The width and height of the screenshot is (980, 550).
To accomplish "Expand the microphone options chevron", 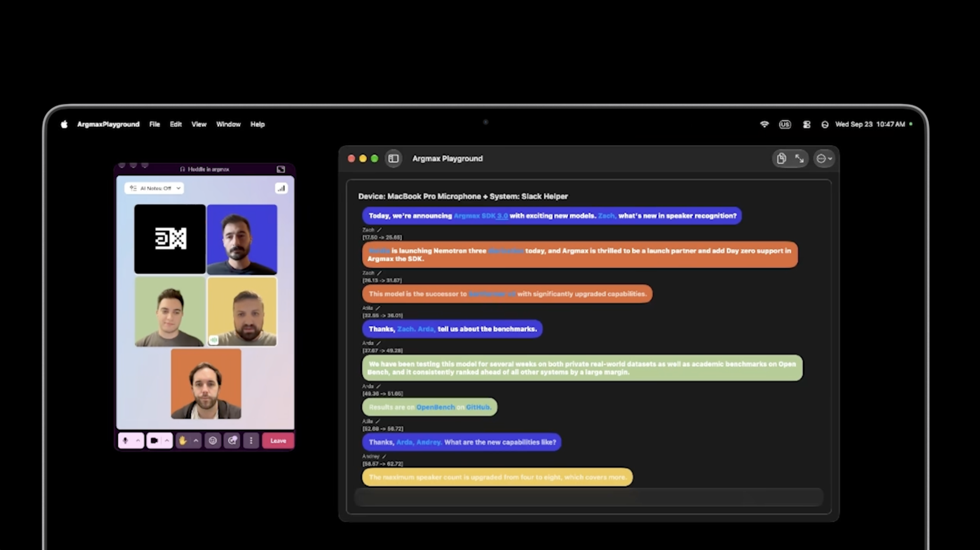I will (138, 440).
